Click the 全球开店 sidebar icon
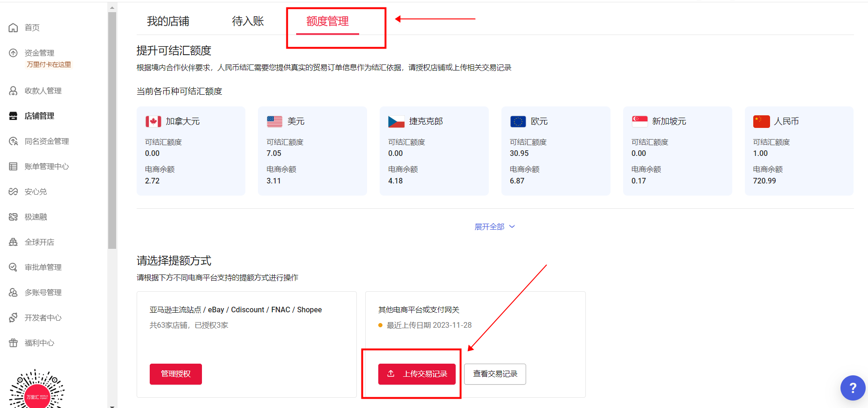 (13, 242)
